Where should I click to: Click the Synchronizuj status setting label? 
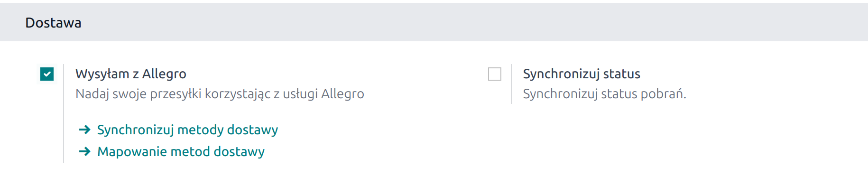point(582,74)
